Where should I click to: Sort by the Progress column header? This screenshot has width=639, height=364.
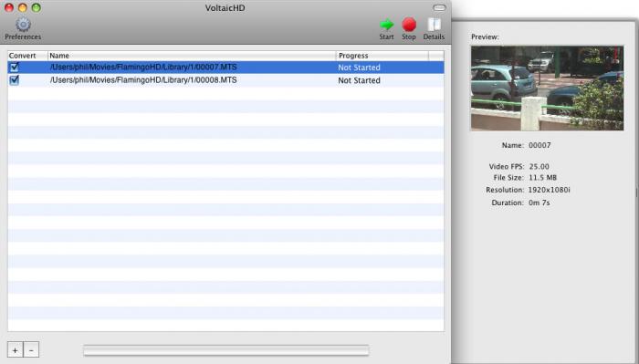[382, 56]
